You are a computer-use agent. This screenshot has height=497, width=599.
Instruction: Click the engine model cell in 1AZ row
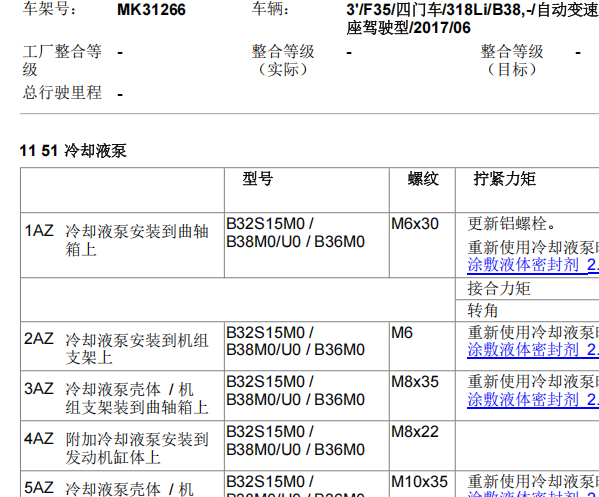[307, 245]
